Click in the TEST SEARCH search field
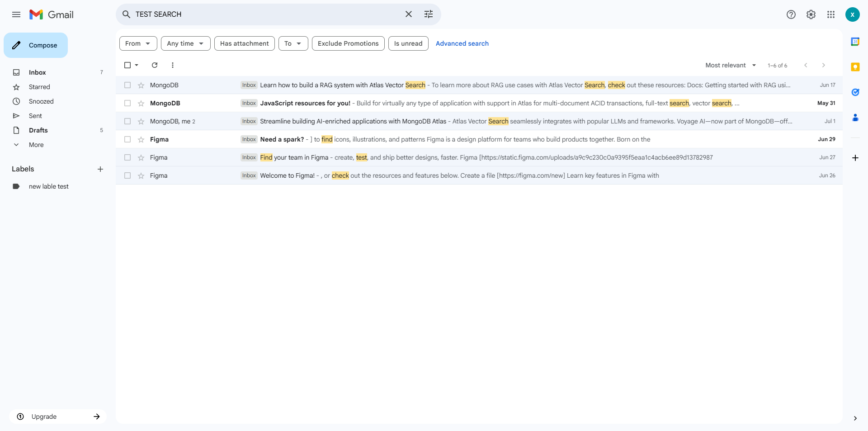 tap(267, 14)
